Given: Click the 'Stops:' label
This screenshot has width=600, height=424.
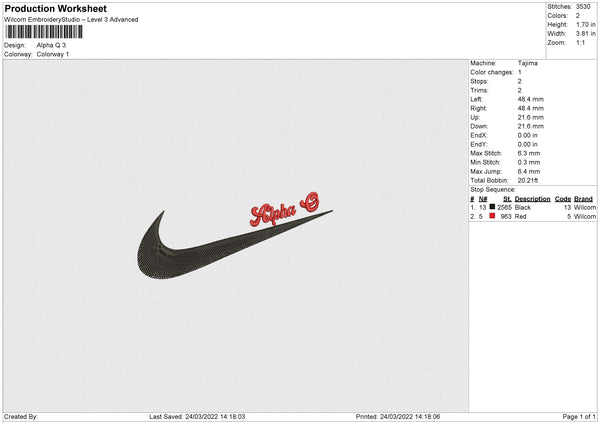Looking at the screenshot, I should [479, 82].
